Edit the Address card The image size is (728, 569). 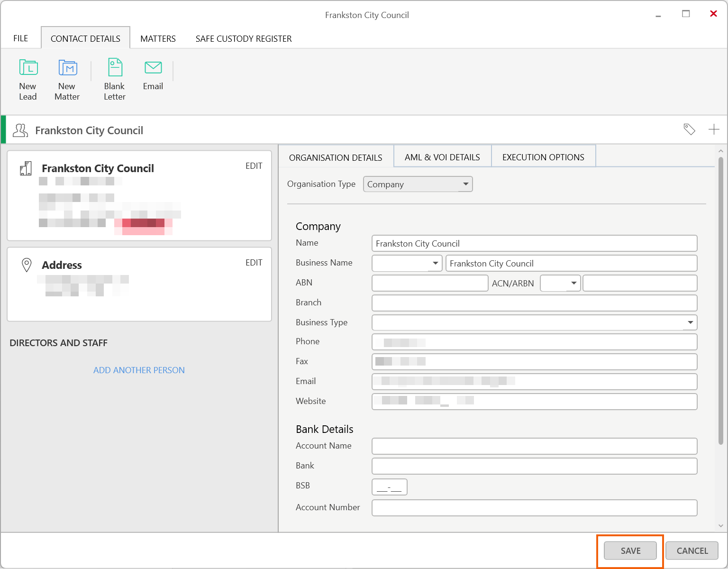click(254, 263)
